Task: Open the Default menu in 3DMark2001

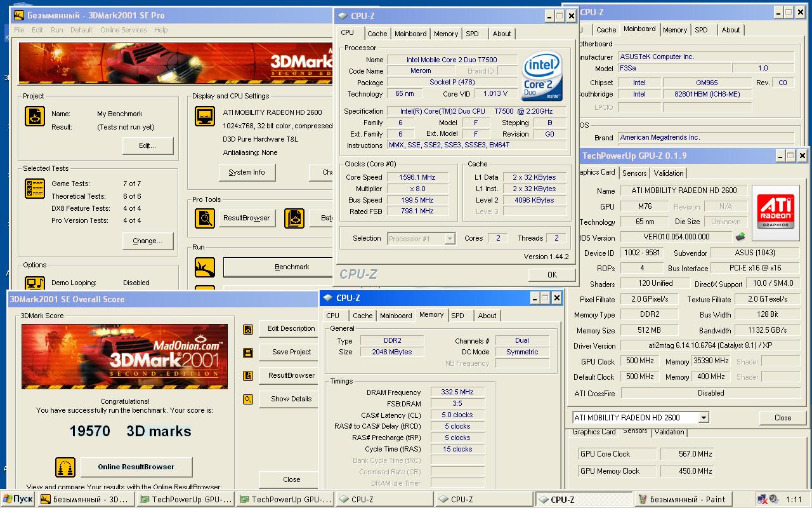Action: pos(81,30)
